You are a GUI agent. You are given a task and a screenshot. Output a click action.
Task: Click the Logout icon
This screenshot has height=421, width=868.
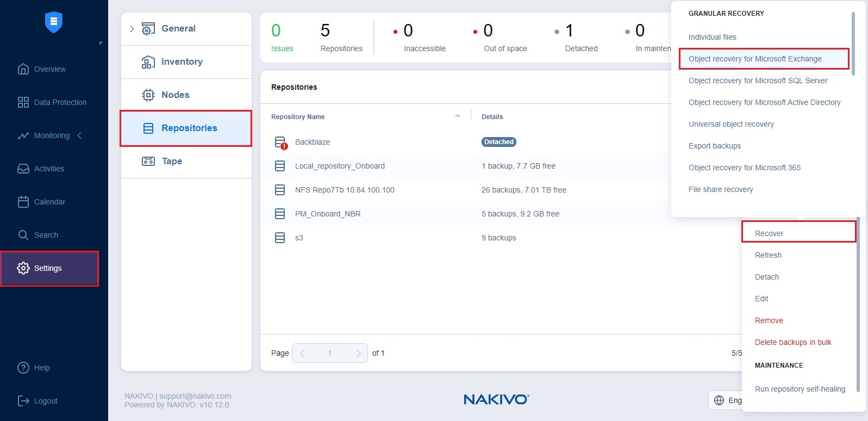tap(23, 401)
